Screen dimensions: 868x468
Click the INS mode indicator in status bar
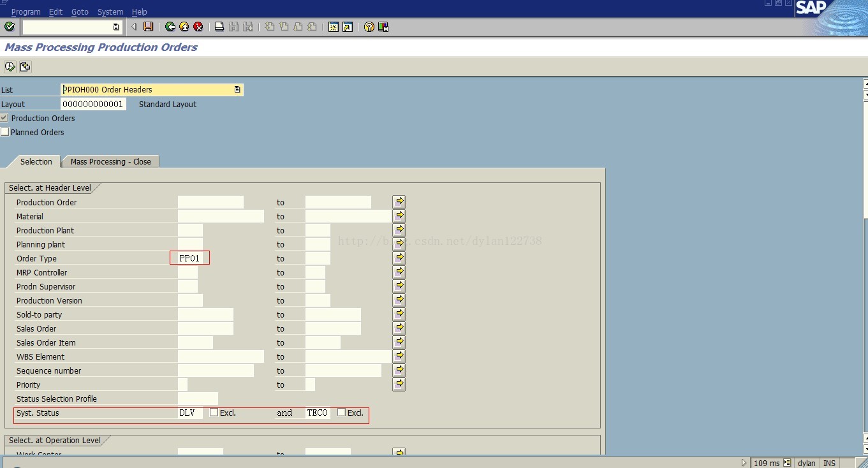click(829, 463)
